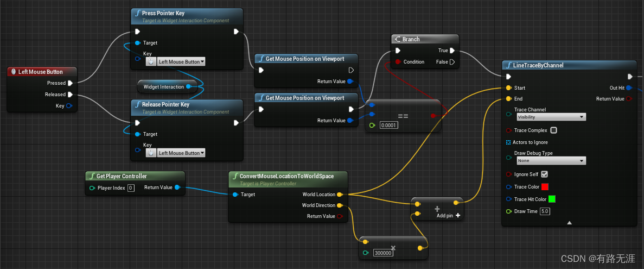Click the Branch node's True exec pin
Viewport: 644px width, 269px height.
(452, 51)
